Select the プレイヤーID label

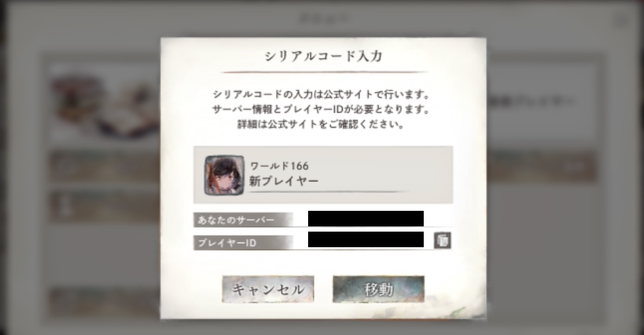pos(227,243)
